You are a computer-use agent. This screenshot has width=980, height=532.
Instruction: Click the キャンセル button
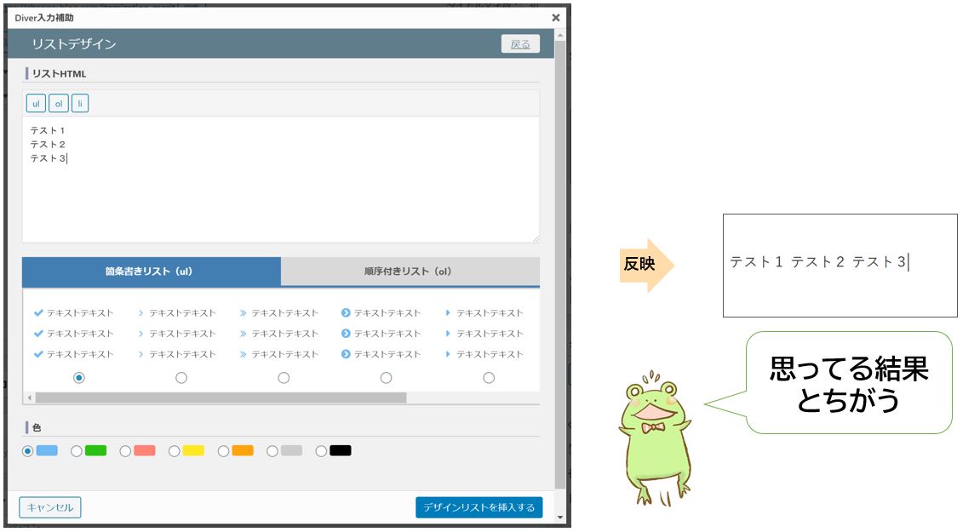(x=50, y=507)
